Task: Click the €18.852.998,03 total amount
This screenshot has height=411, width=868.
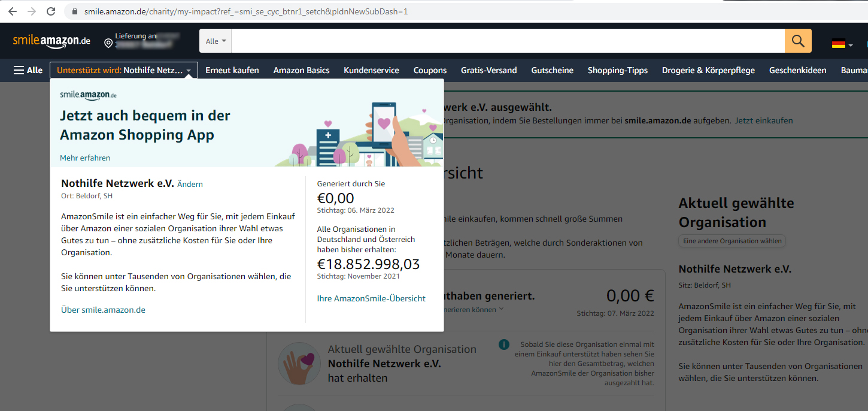Action: pyautogui.click(x=369, y=264)
